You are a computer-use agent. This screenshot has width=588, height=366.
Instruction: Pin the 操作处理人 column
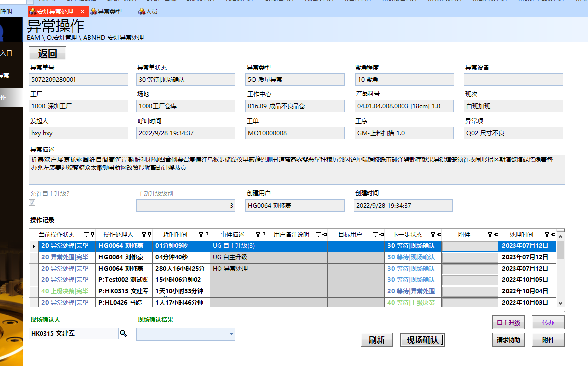pos(149,235)
